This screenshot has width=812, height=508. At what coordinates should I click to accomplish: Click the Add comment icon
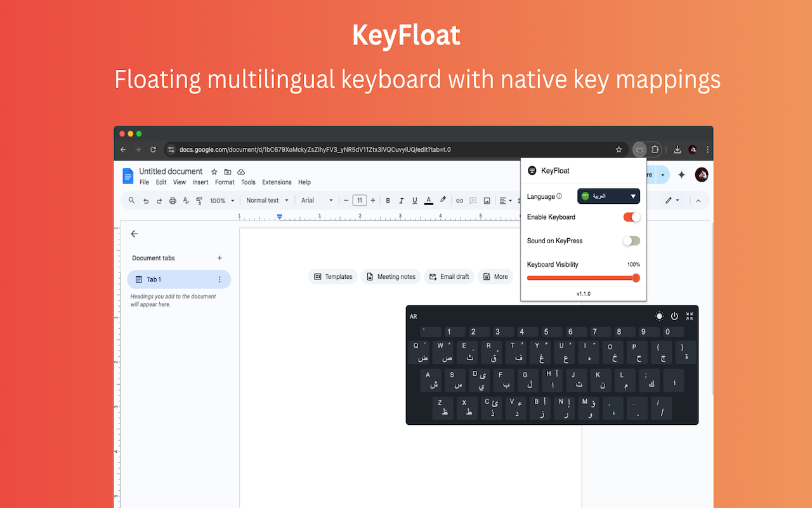(x=473, y=201)
